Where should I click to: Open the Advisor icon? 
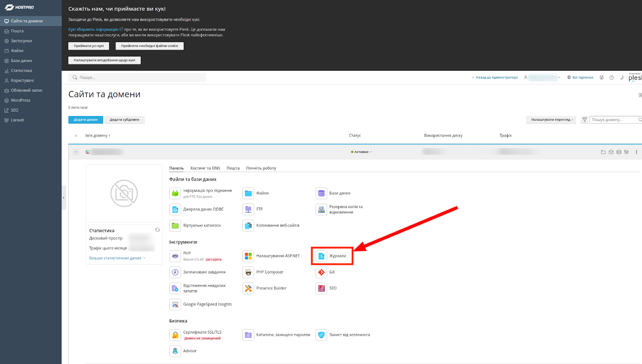(175, 351)
